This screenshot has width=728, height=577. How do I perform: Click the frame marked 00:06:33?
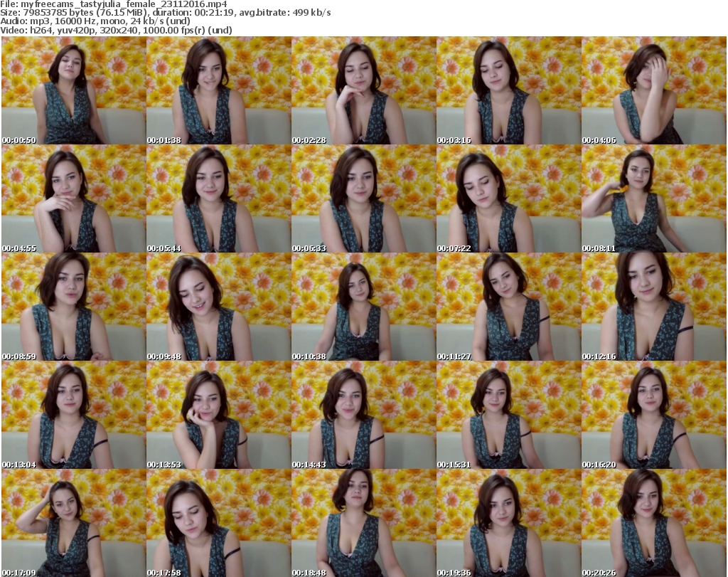click(x=363, y=198)
